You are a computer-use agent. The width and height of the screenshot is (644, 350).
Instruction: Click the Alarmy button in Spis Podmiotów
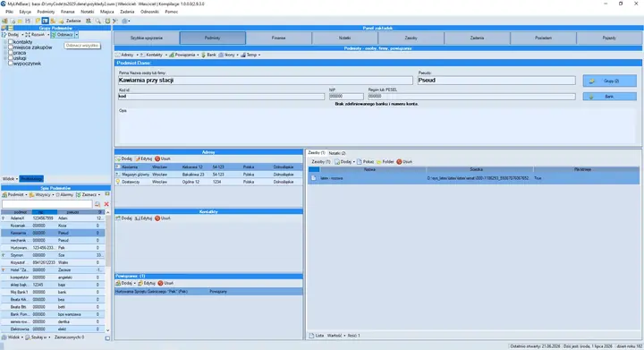[x=64, y=195]
